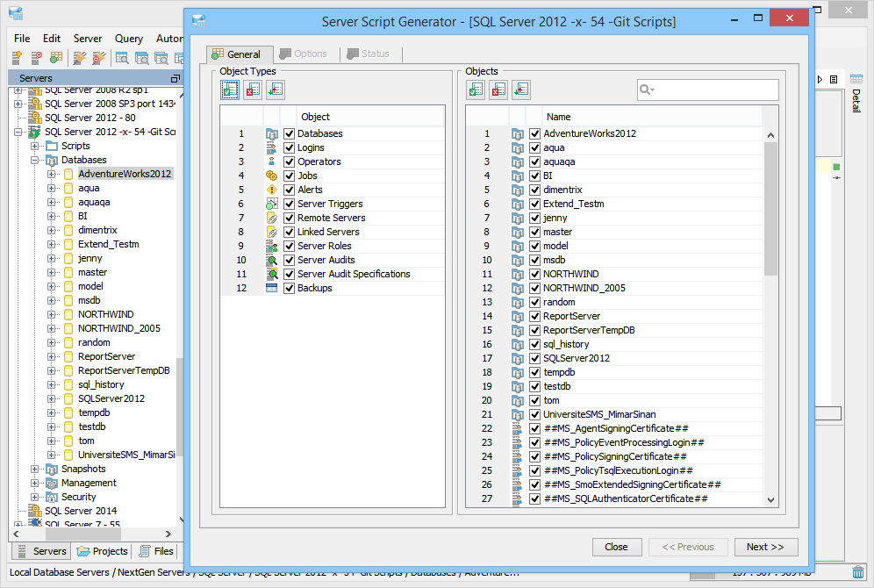874x588 pixels.
Task: Select all object types with the check-all icon
Action: point(230,90)
